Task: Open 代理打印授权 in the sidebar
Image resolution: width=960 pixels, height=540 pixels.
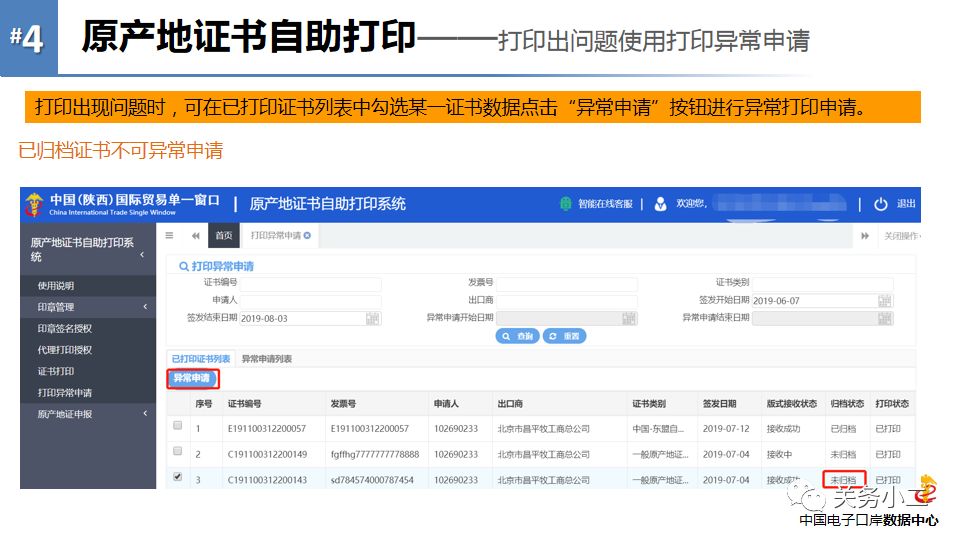Action: pyautogui.click(x=64, y=350)
